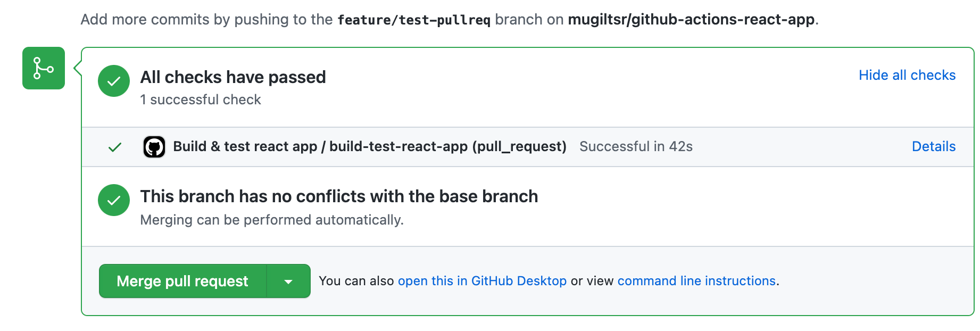Click the GitHub Actions Octocat avatar icon
Screen dimensions: 980x331
coord(154,147)
